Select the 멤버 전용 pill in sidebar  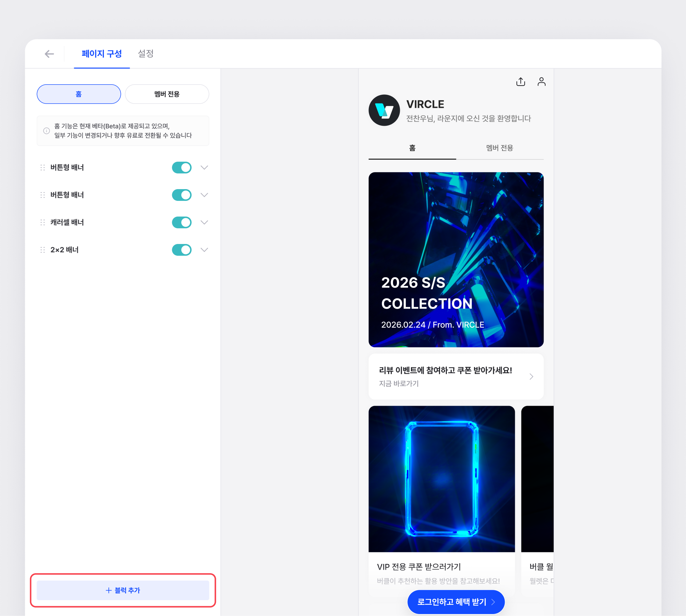tap(167, 94)
